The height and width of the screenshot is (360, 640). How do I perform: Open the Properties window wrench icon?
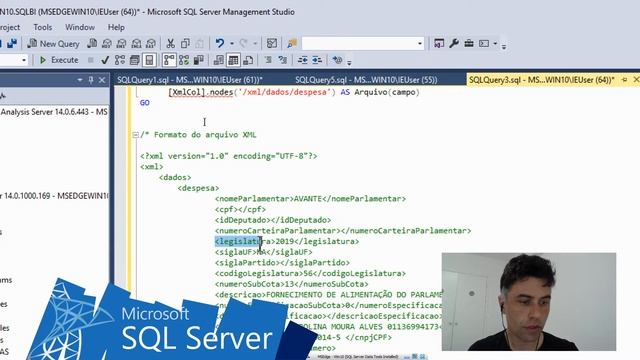(454, 43)
